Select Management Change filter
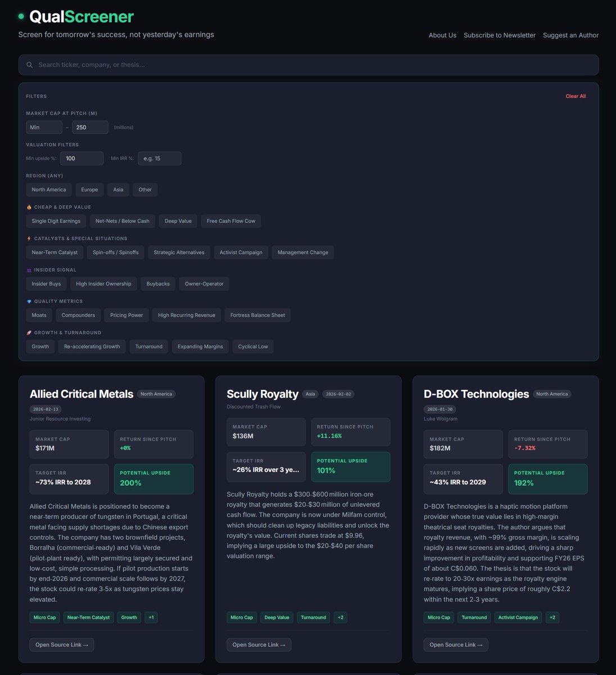 pyautogui.click(x=303, y=253)
